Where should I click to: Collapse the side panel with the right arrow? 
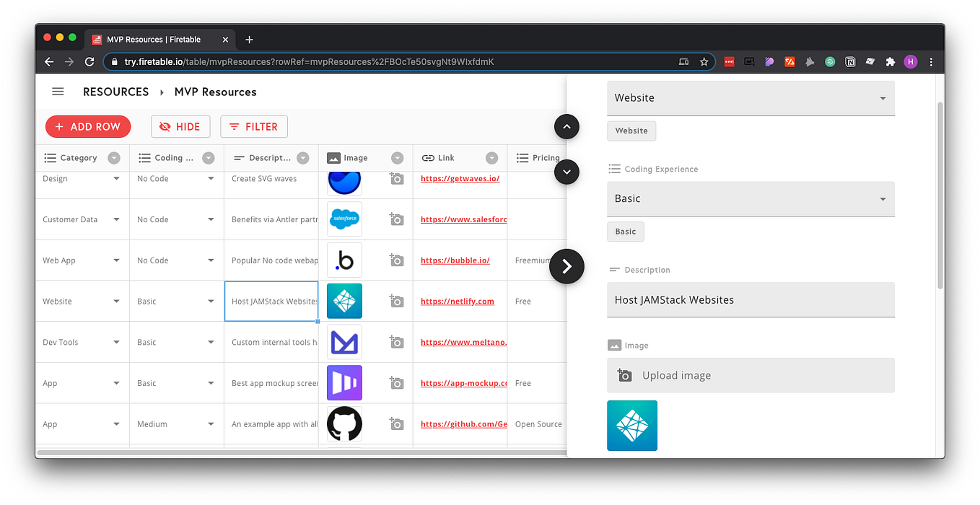point(566,266)
